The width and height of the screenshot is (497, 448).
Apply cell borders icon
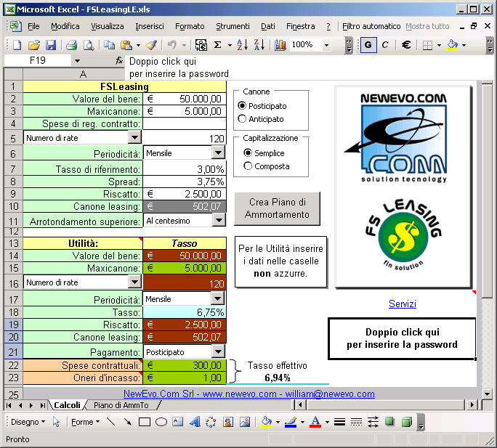tap(427, 45)
